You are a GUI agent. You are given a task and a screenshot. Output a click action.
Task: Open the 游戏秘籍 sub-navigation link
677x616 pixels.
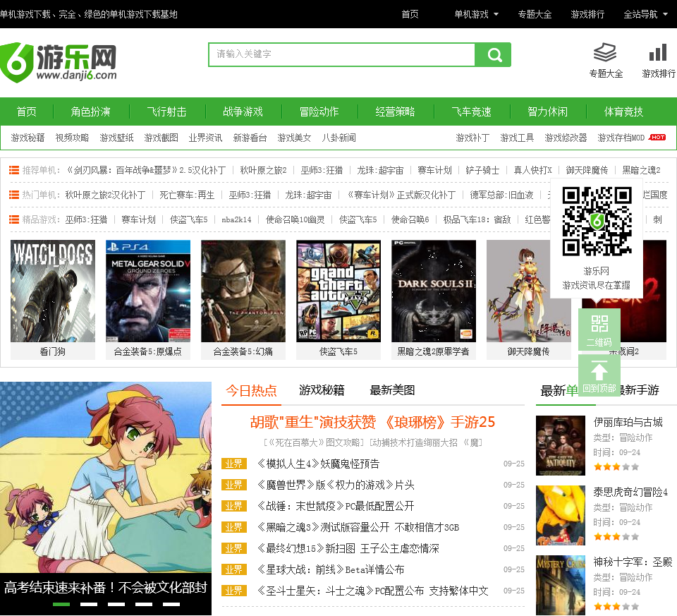[x=28, y=138]
